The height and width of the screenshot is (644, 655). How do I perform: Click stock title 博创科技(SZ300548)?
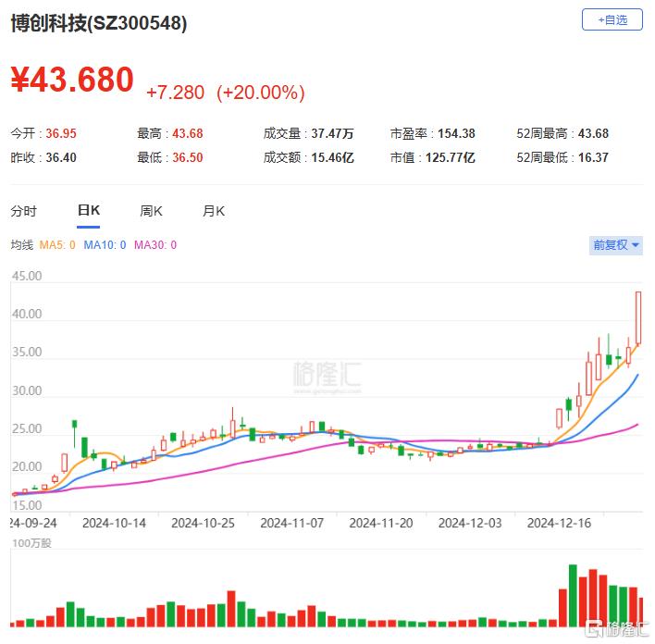click(99, 23)
